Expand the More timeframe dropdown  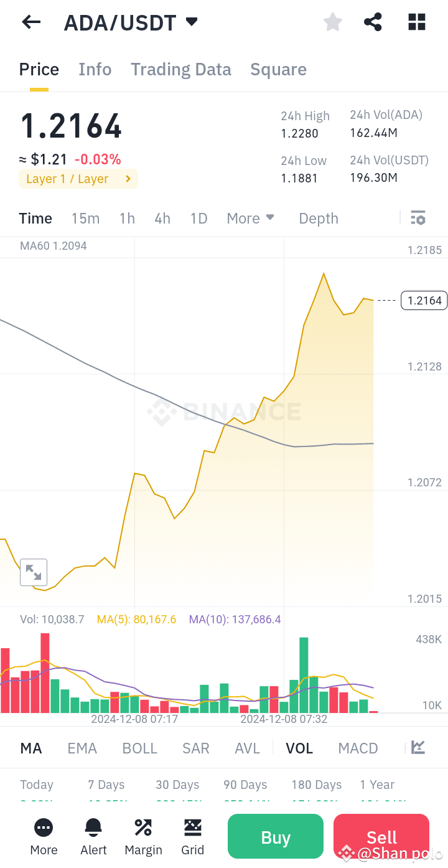(250, 218)
